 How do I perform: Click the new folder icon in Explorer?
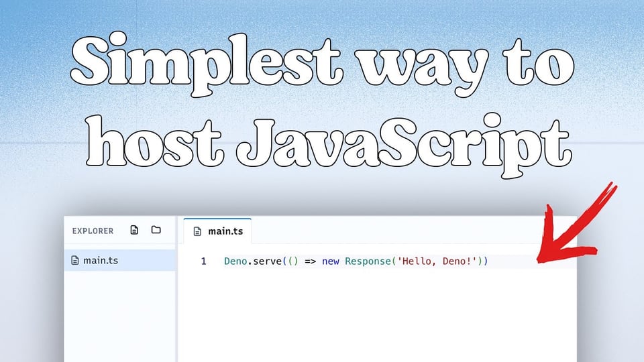156,230
